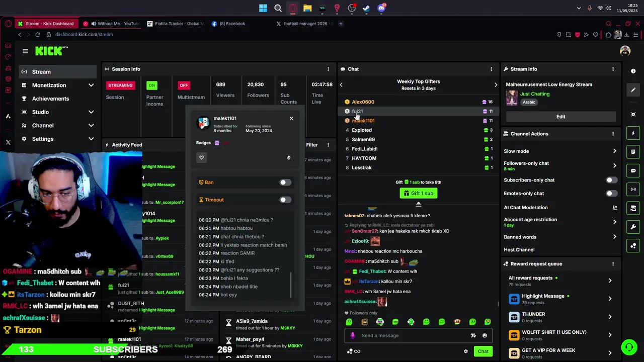
Task: Open Reward request queue three-dot menu
Action: (x=613, y=263)
